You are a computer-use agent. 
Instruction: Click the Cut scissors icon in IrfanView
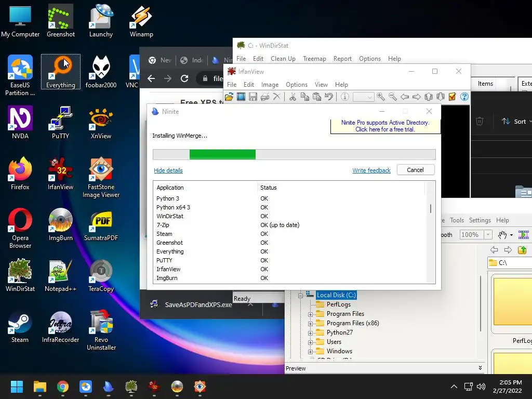click(292, 97)
